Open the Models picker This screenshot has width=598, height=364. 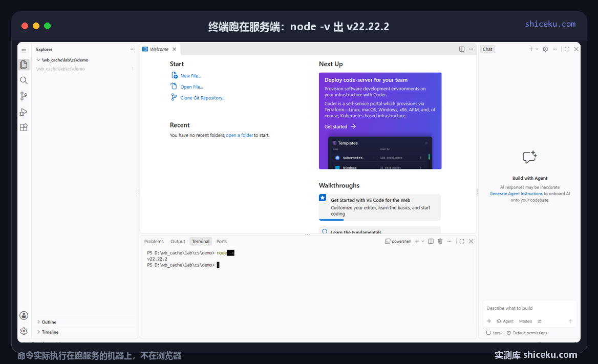pyautogui.click(x=525, y=322)
